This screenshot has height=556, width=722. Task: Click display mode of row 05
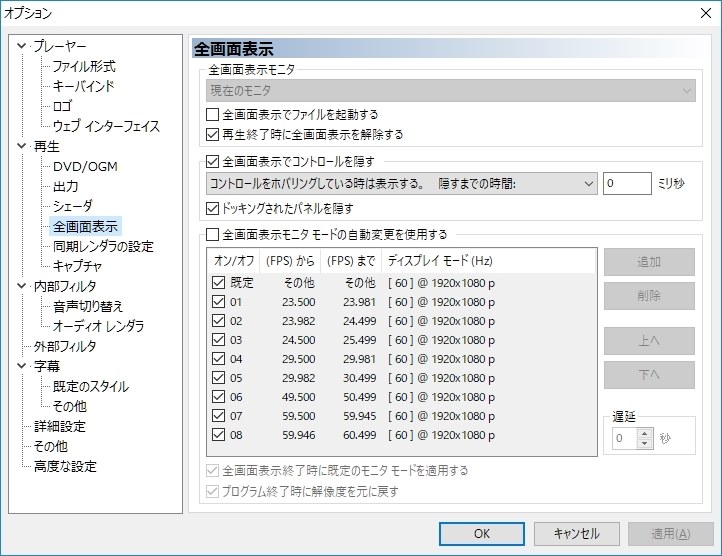click(x=441, y=378)
